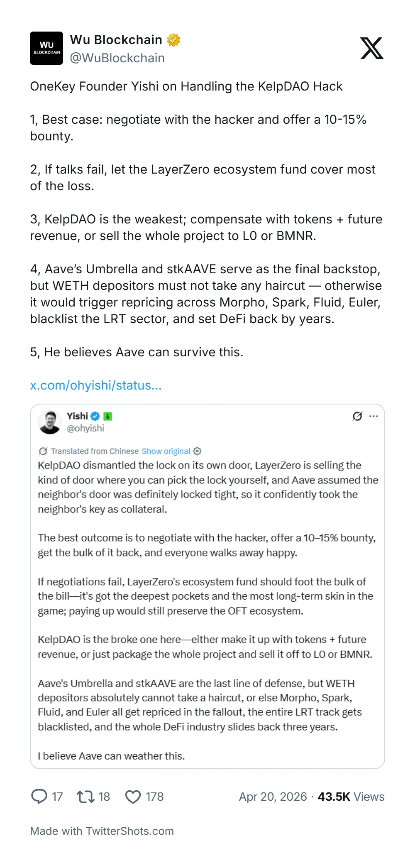Click the reply speech bubble icon
Viewport: 415px width, 868px height.
40,797
